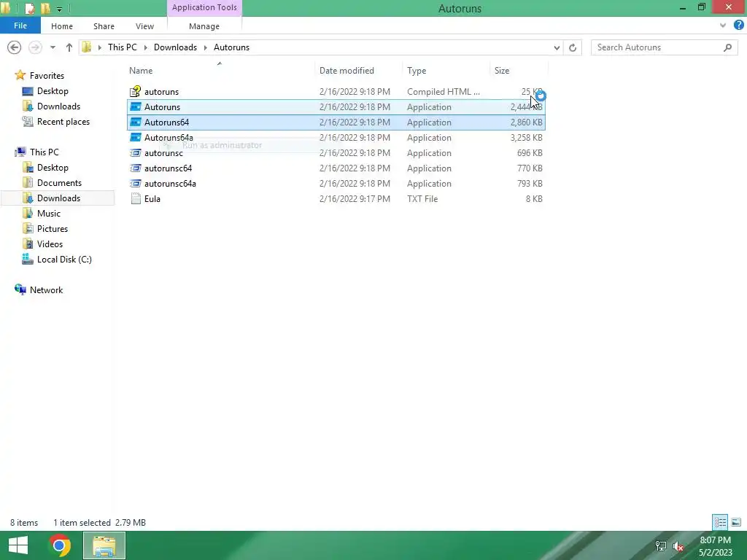The image size is (747, 560).
Task: Click Autoruns in the address breadcrumb
Action: pos(231,47)
